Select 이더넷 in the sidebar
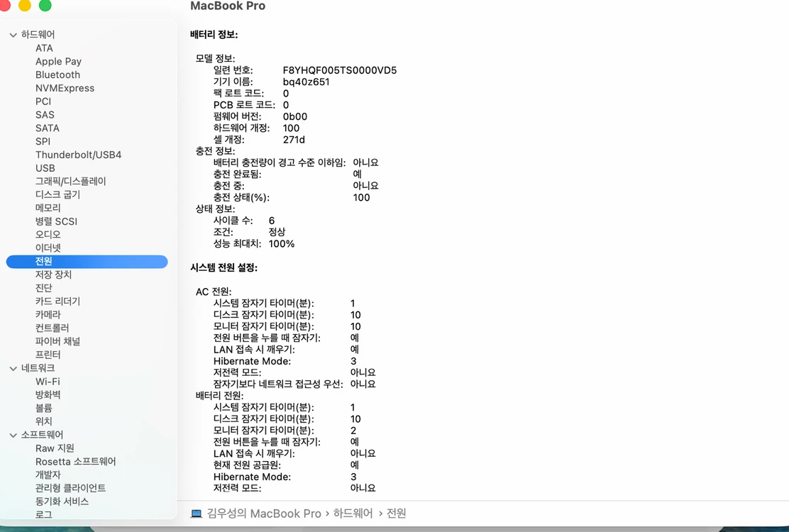The image size is (789, 532). (x=48, y=248)
